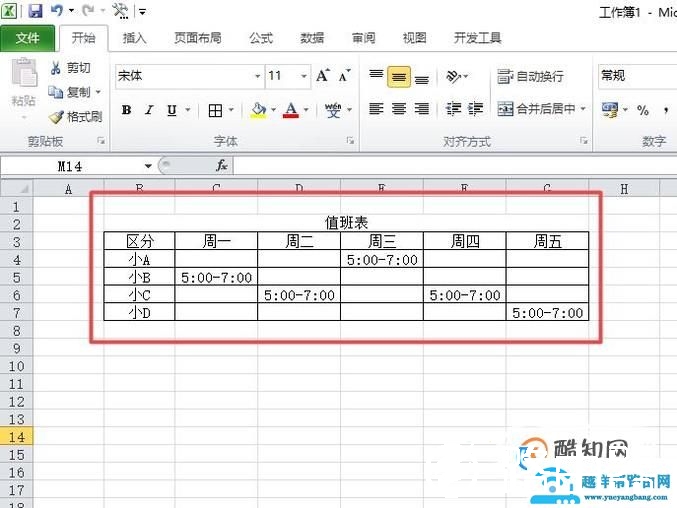Click the Increase Indent icon
Image resolution: width=677 pixels, height=508 pixels.
click(x=475, y=108)
